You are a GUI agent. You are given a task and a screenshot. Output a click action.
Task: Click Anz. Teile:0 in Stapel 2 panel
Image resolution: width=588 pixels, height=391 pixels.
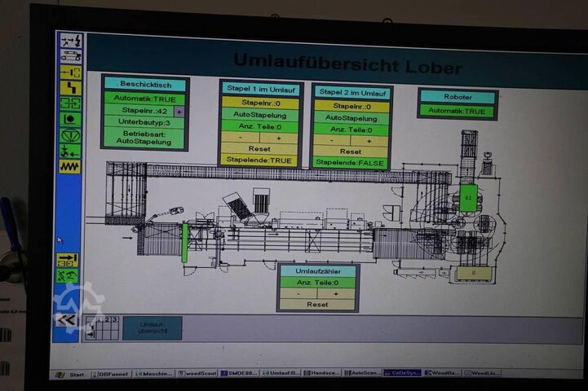click(351, 130)
